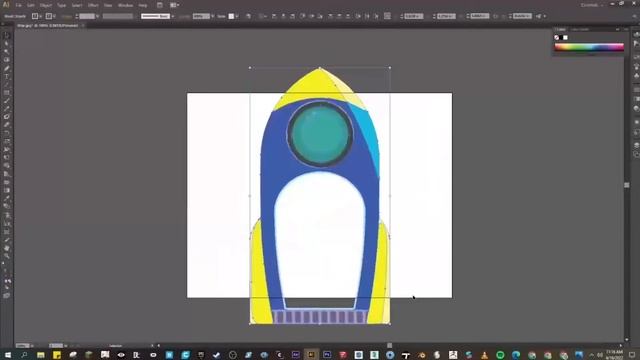Click the Recolor Artwork icon in control bar
The height and width of the screenshot is (360, 640).
248,16
